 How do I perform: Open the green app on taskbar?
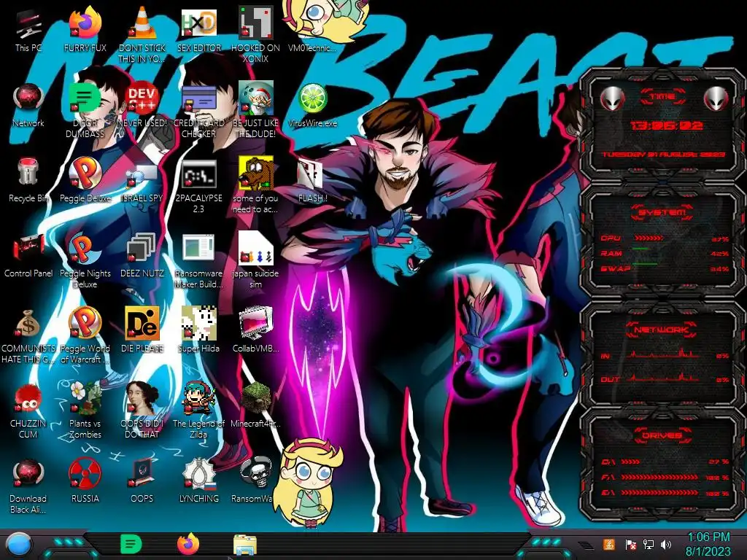[131, 545]
